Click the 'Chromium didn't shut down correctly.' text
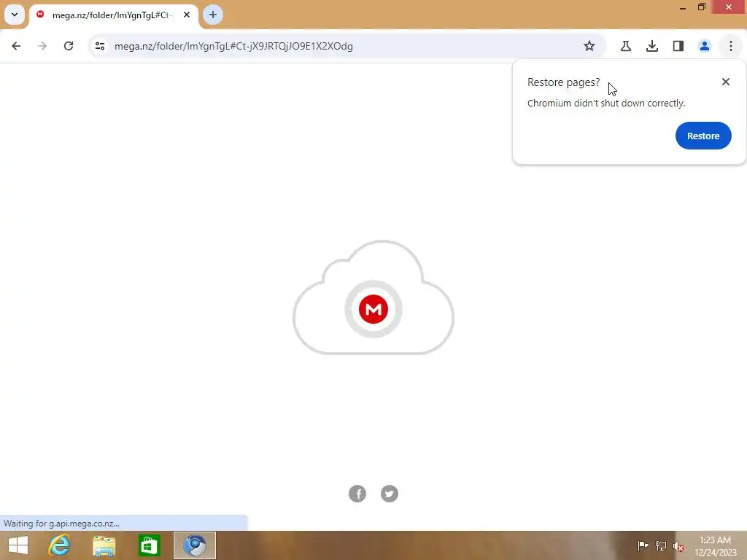Viewport: 747px width, 560px height. pyautogui.click(x=606, y=104)
